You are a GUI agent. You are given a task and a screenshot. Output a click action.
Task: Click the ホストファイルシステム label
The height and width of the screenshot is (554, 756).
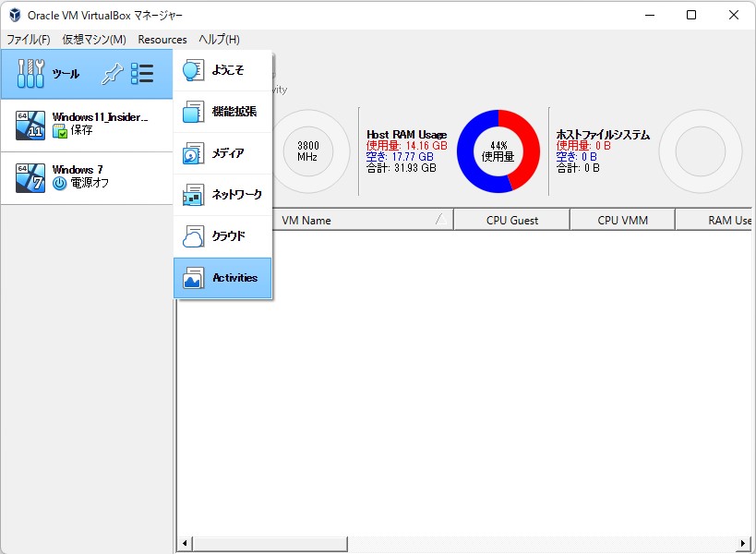coord(603,135)
